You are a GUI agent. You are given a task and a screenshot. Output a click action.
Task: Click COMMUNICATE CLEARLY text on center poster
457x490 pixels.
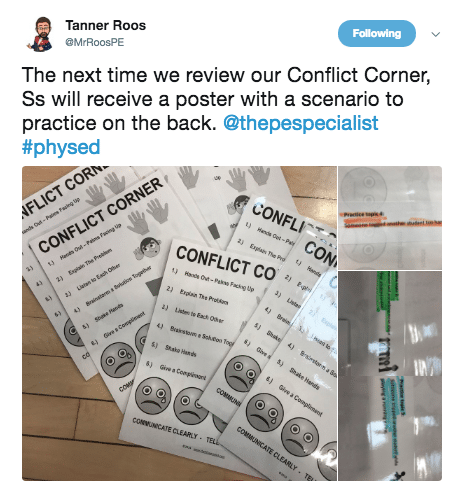(166, 428)
